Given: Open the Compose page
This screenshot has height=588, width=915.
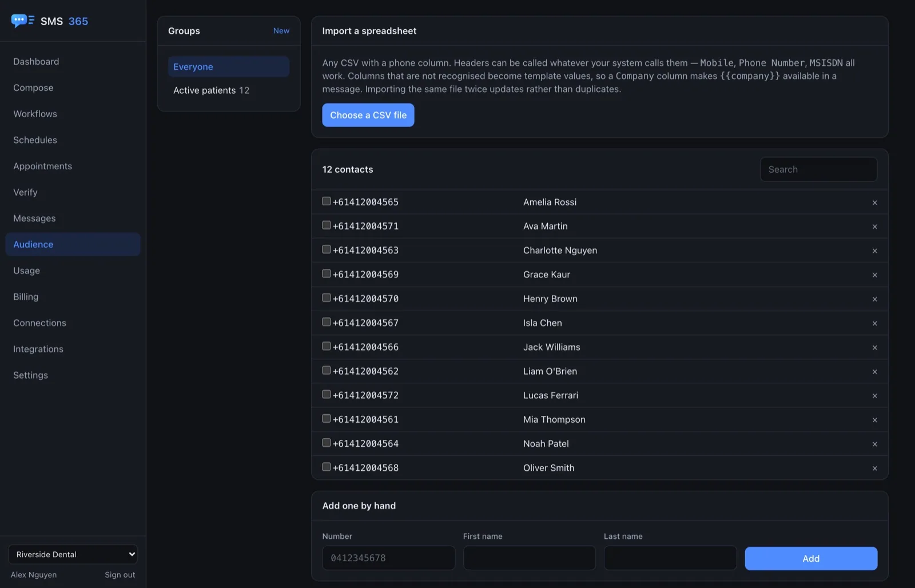Looking at the screenshot, I should point(73,88).
